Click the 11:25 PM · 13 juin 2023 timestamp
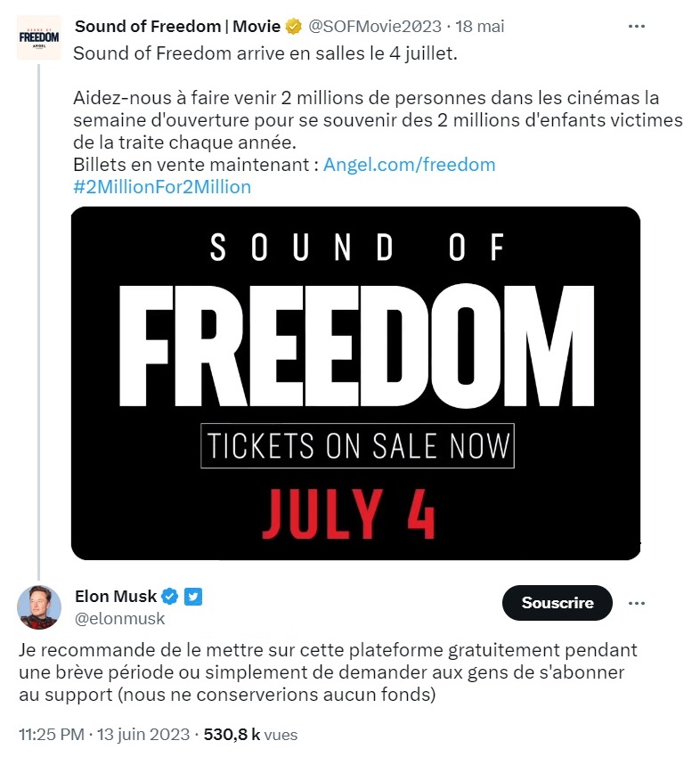Screen dimensions: 700x757 104,735
